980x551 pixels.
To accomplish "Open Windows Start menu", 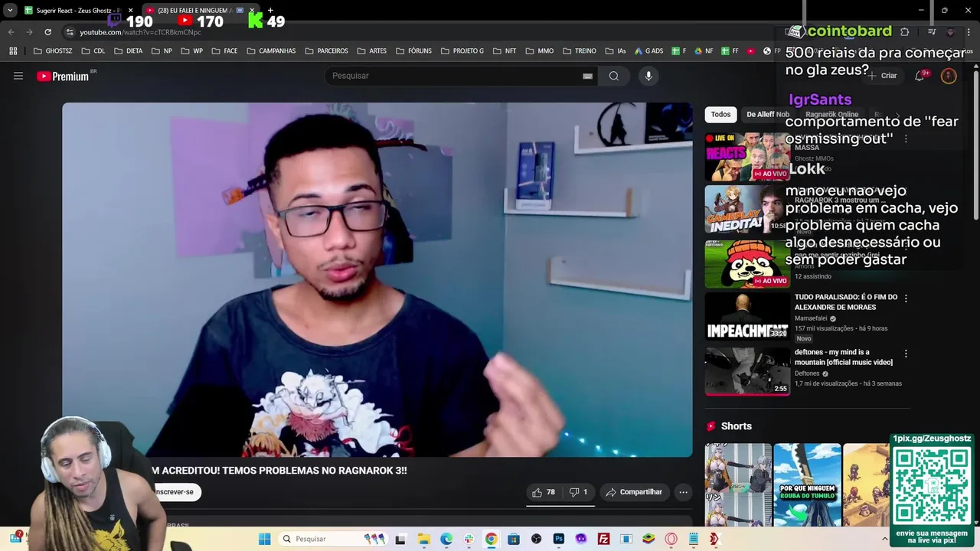I will coord(264,539).
